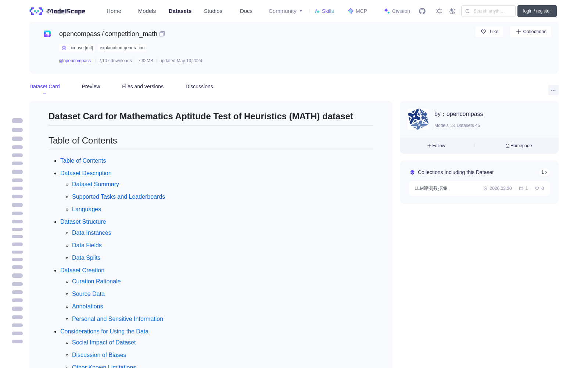Click the 'Models 13' count text
The image size is (588, 368).
point(444,125)
